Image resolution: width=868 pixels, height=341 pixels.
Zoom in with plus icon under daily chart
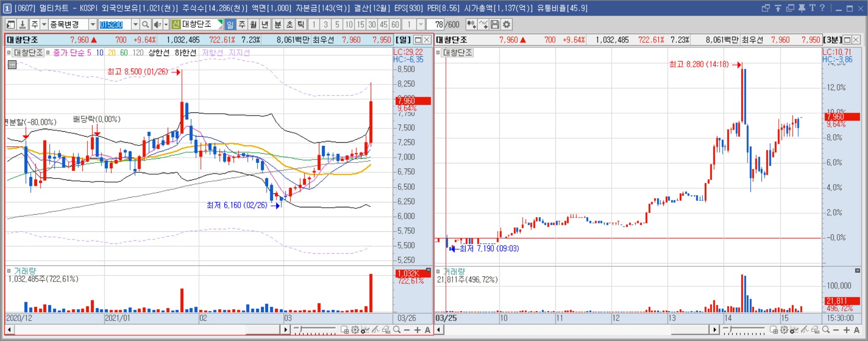pos(417,330)
